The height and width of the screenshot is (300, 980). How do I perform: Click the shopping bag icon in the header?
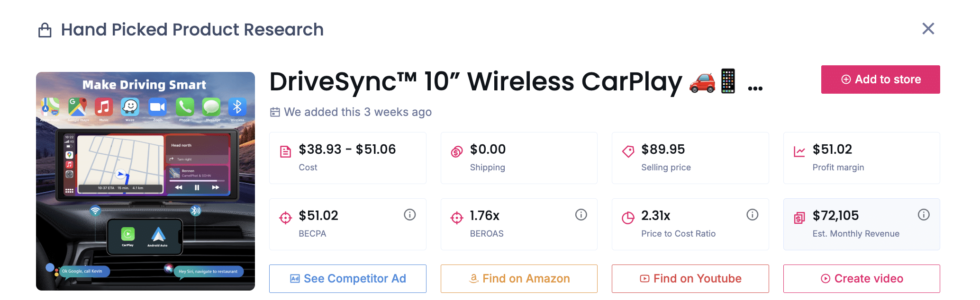(45, 29)
